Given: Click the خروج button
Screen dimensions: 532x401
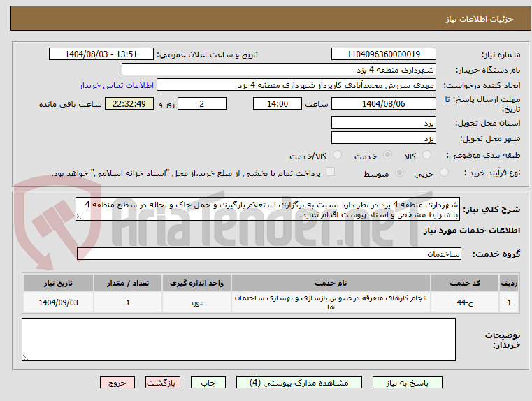Looking at the screenshot, I should (117, 382).
